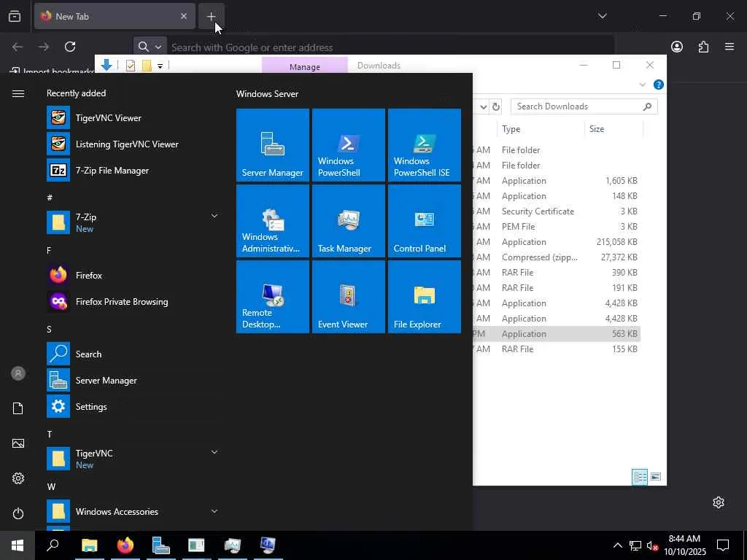747x560 pixels.
Task: Open the Firefox search engine dropdown
Action: click(150, 47)
